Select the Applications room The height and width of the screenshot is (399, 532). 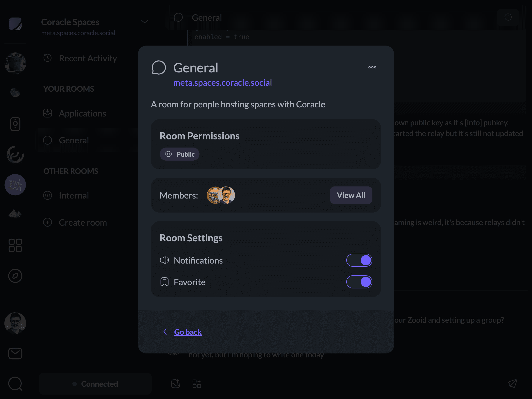point(82,114)
